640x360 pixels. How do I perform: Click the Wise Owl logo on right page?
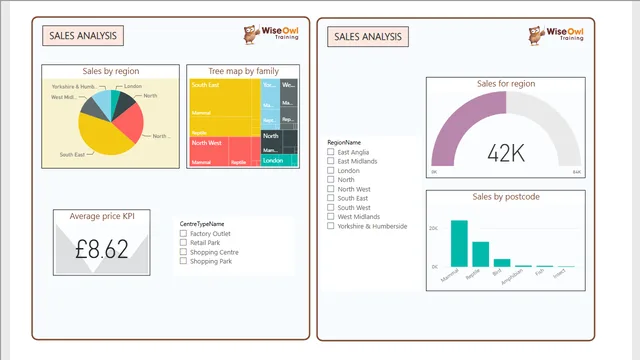(556, 35)
